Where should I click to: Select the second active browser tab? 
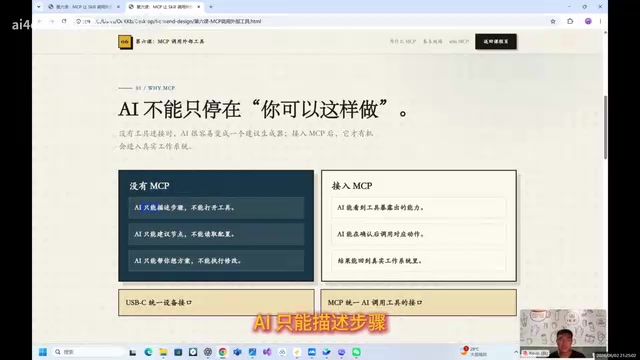[164, 7]
